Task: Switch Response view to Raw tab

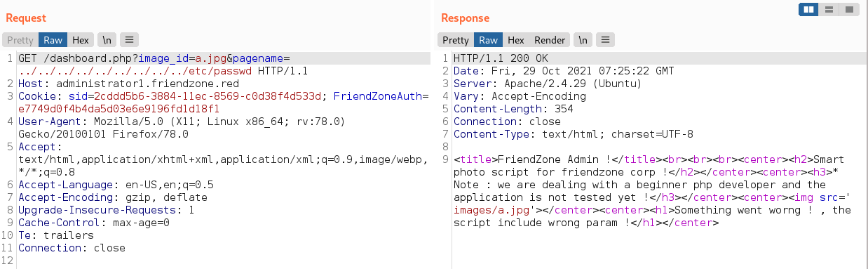Action: [x=488, y=40]
